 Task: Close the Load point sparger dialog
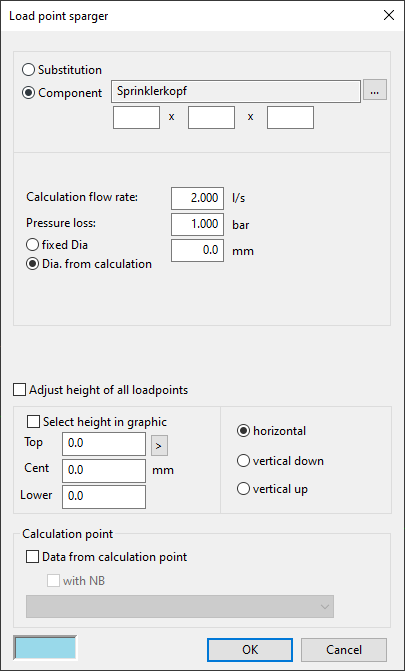click(x=389, y=15)
